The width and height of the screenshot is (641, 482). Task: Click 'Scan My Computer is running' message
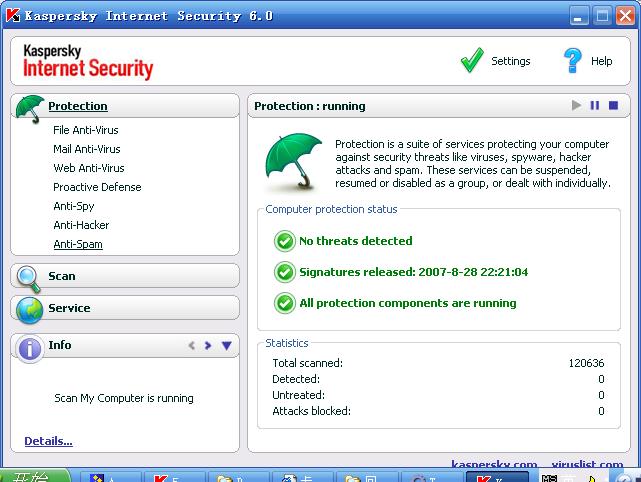click(x=124, y=398)
